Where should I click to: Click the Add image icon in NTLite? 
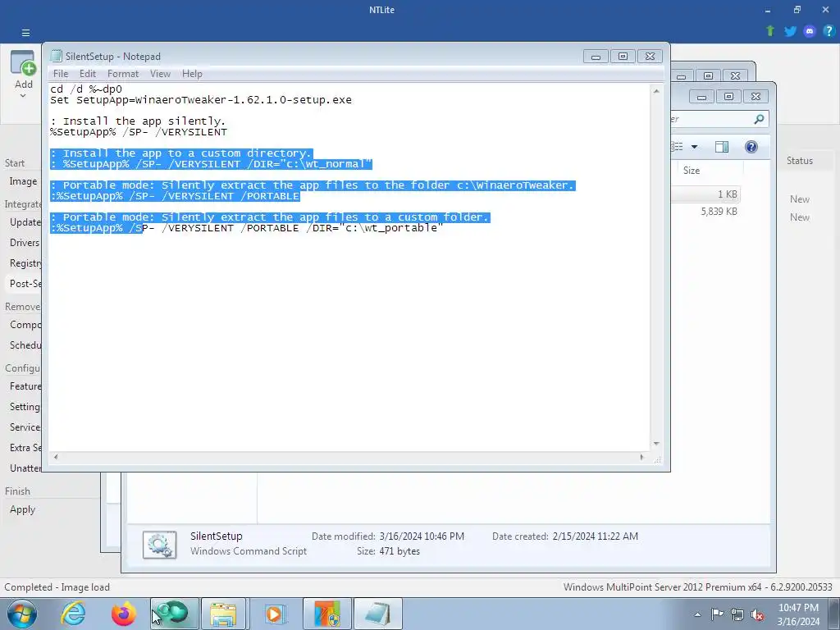23,64
